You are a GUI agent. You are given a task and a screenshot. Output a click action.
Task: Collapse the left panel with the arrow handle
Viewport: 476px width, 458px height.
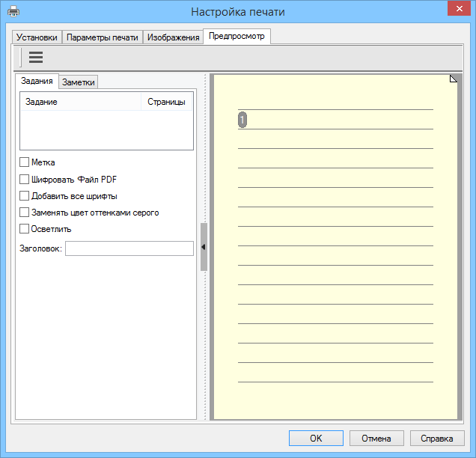point(204,247)
